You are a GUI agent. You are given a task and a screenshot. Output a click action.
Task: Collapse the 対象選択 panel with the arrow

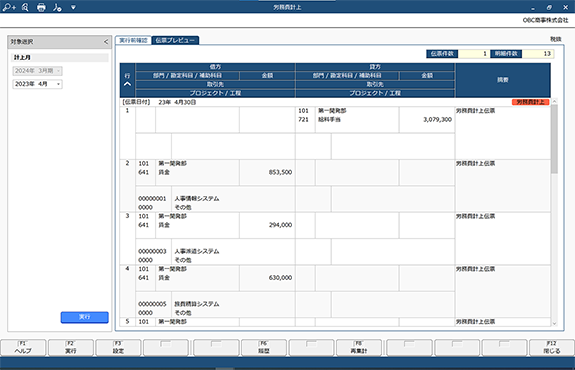coord(106,42)
